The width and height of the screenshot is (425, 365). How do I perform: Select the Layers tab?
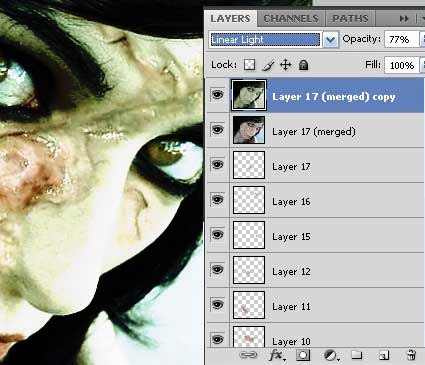[230, 18]
